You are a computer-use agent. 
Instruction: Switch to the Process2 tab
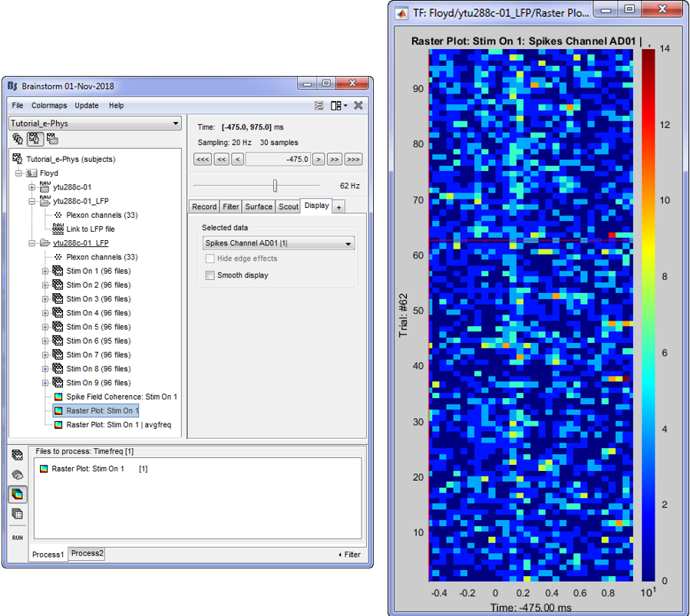pyautogui.click(x=87, y=553)
